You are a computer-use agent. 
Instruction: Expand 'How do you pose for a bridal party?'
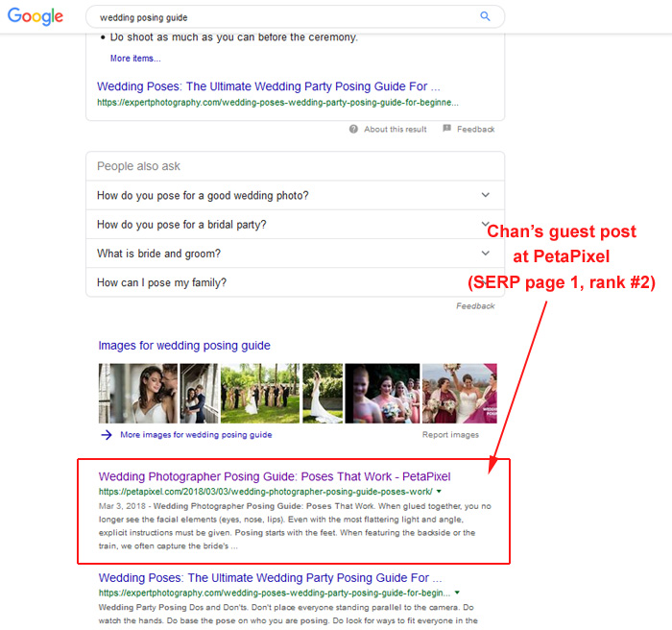485,225
